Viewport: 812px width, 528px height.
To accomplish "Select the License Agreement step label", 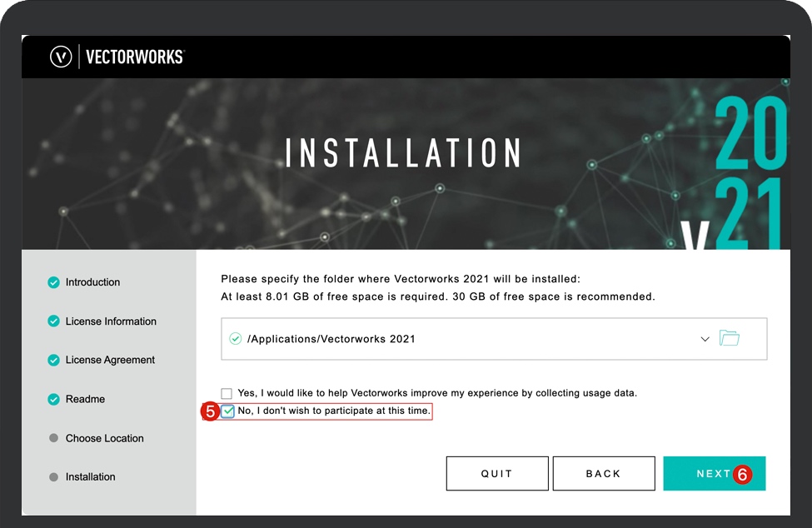I will click(x=110, y=360).
